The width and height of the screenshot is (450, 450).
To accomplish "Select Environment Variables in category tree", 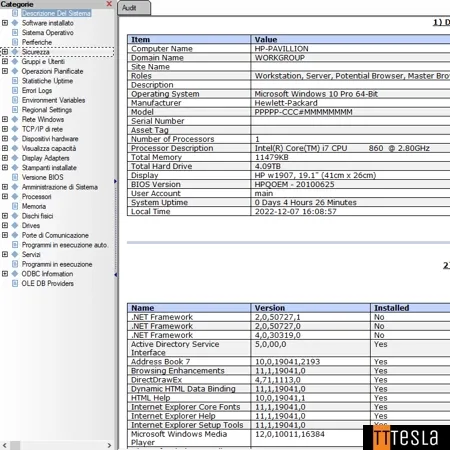I will (53, 100).
